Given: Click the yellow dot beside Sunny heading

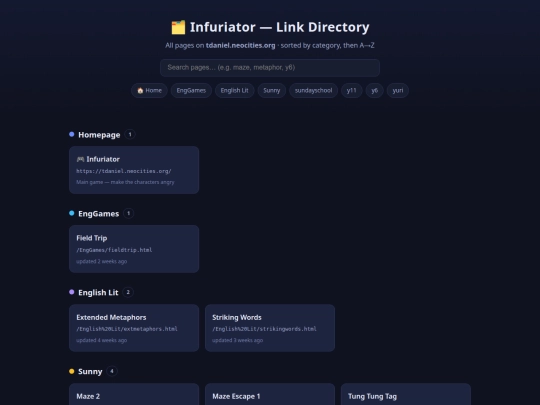Looking at the screenshot, I should 72,371.
